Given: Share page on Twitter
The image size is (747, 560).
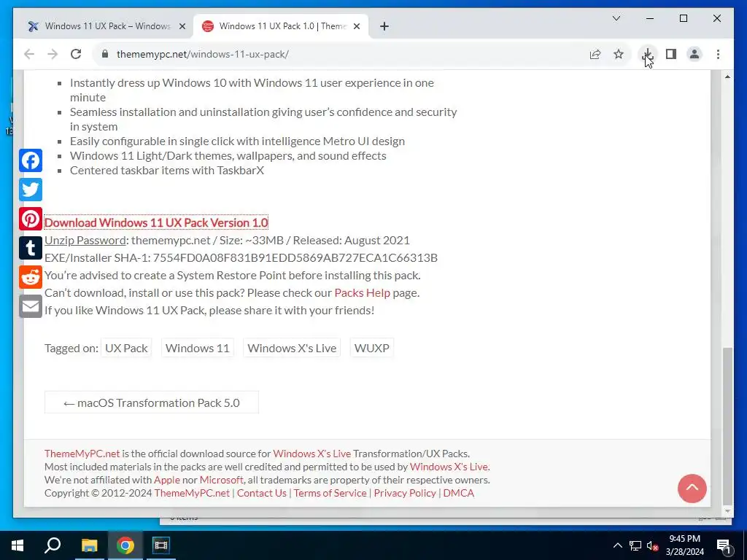Looking at the screenshot, I should pyautogui.click(x=31, y=190).
